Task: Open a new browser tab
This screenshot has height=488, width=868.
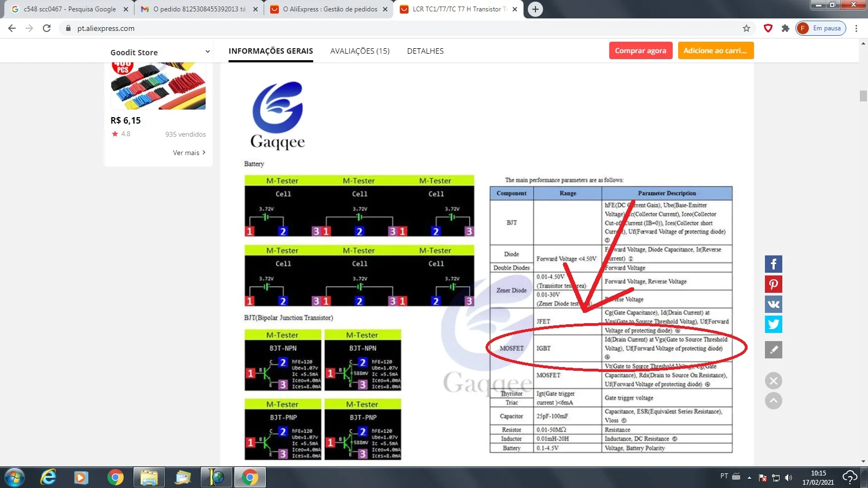Action: (x=535, y=9)
